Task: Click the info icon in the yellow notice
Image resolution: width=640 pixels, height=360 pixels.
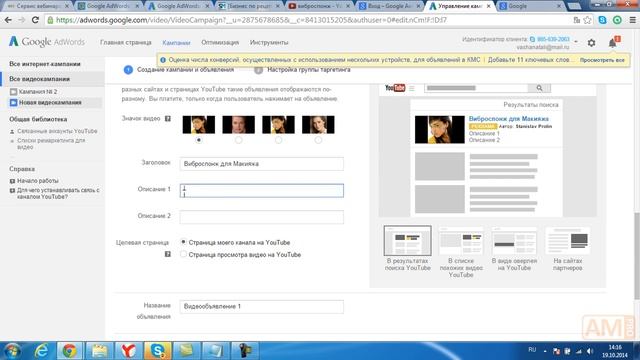Action: pyautogui.click(x=163, y=60)
